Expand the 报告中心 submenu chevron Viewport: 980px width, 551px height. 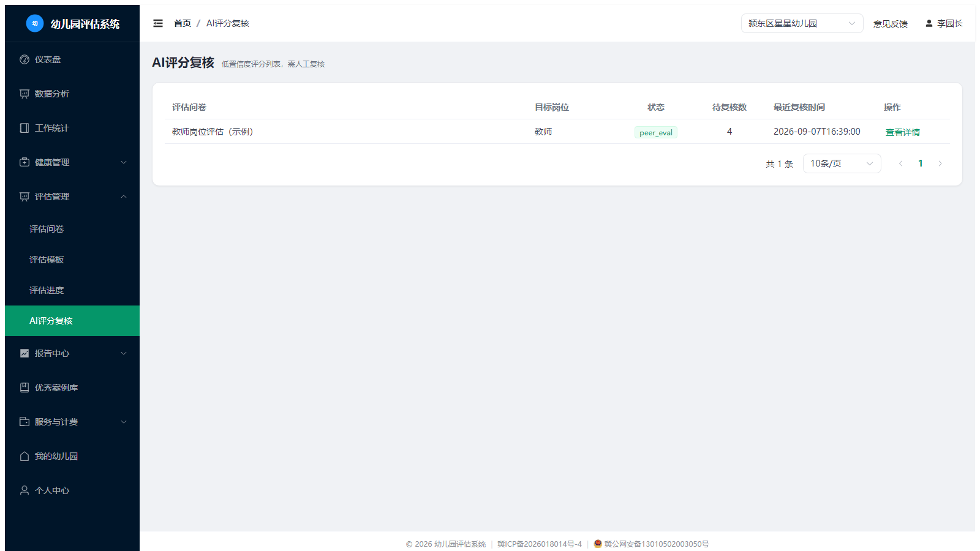(x=124, y=353)
